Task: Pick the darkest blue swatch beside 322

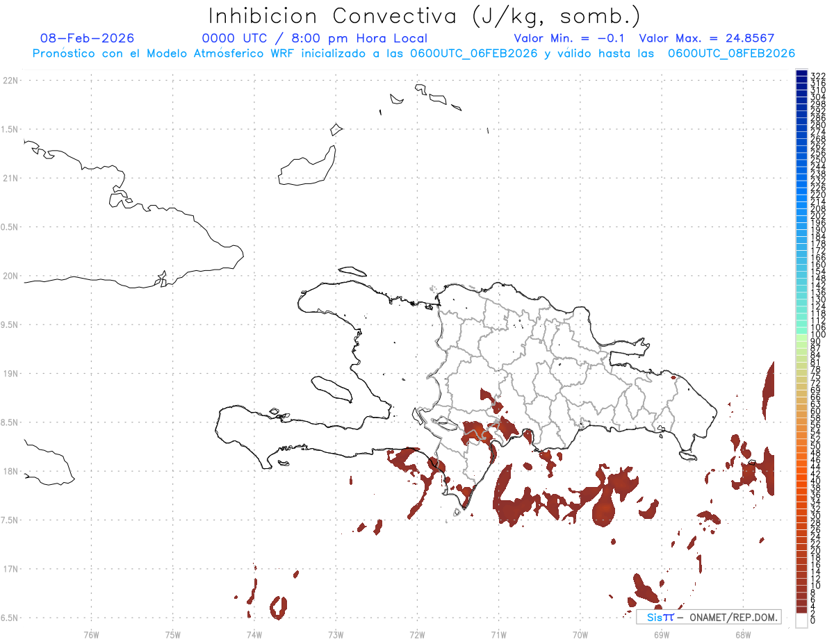Action: (x=801, y=74)
